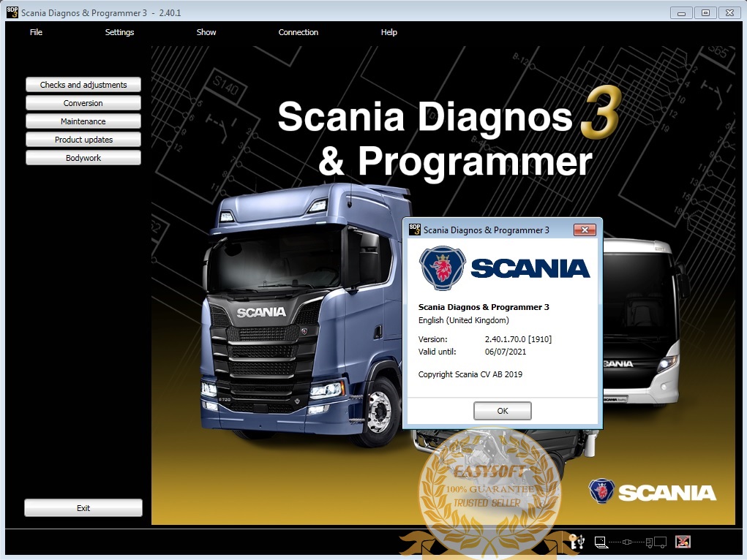
Task: Click the SDP3 icon in About dialog title bar
Action: [x=415, y=230]
